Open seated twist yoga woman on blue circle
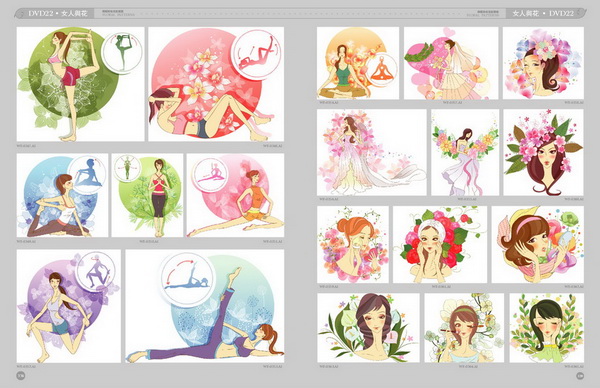600x388 pixels. coord(63,195)
